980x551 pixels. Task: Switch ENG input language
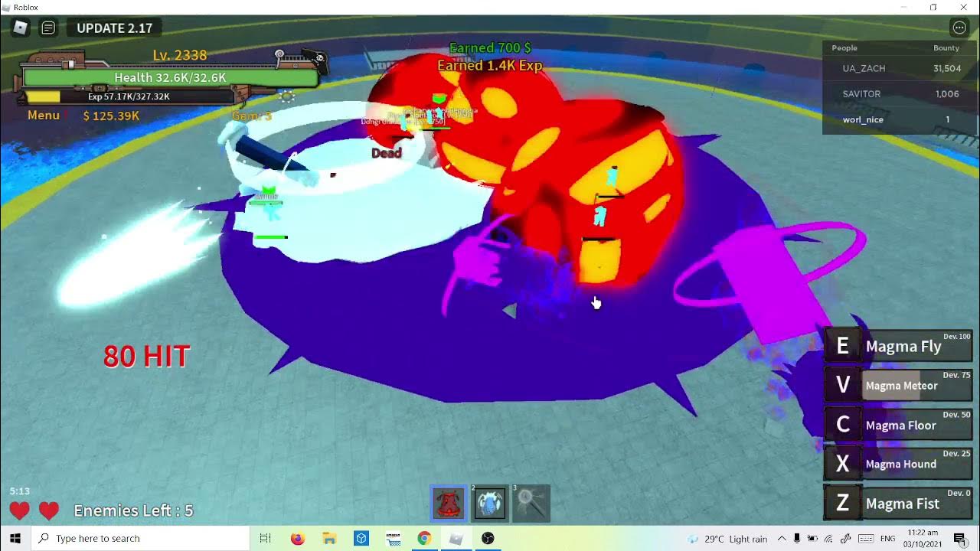tap(888, 538)
